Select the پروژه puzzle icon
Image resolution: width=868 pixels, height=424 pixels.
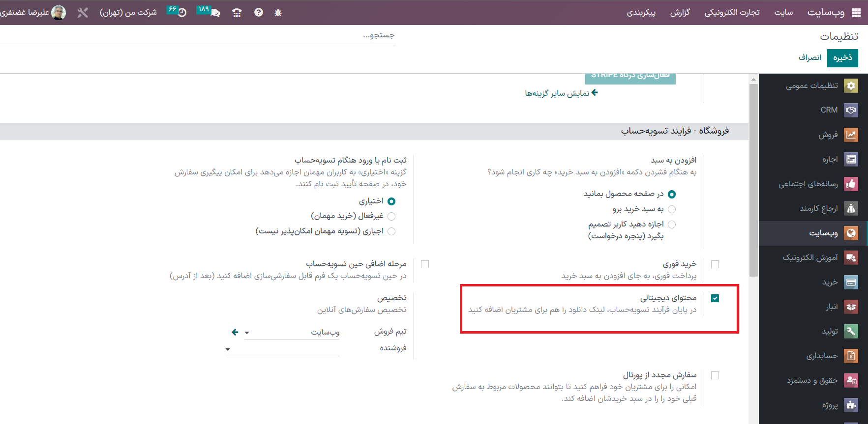pos(851,405)
